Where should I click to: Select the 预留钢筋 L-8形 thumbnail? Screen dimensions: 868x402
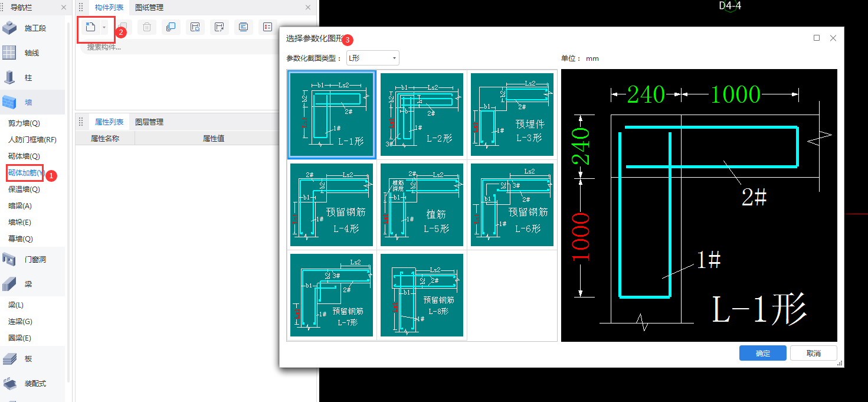tap(422, 295)
